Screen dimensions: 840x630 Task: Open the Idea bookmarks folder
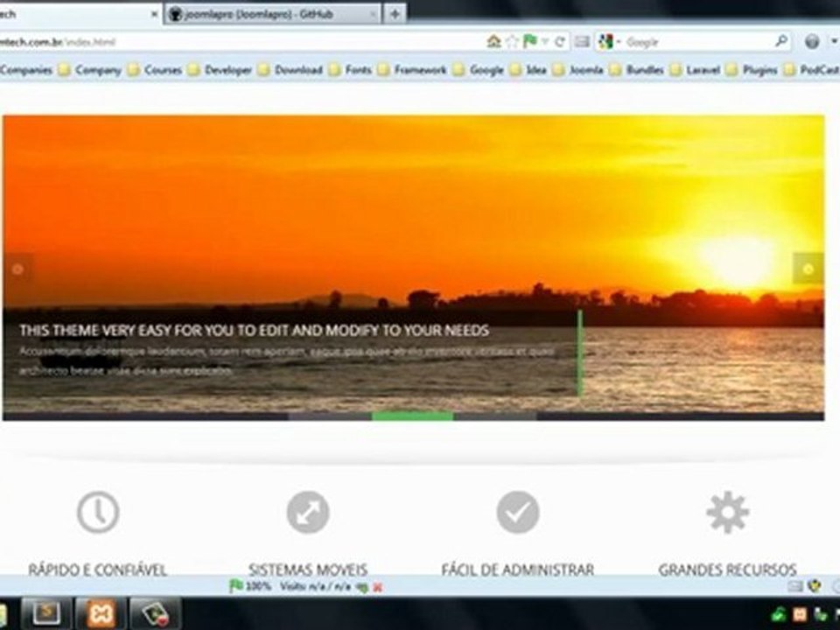tap(528, 70)
